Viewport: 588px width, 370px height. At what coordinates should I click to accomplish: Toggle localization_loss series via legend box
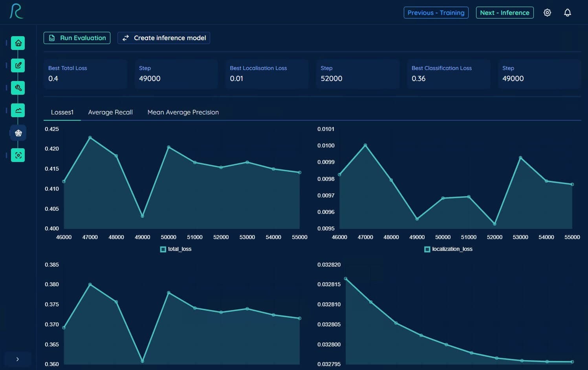click(427, 249)
